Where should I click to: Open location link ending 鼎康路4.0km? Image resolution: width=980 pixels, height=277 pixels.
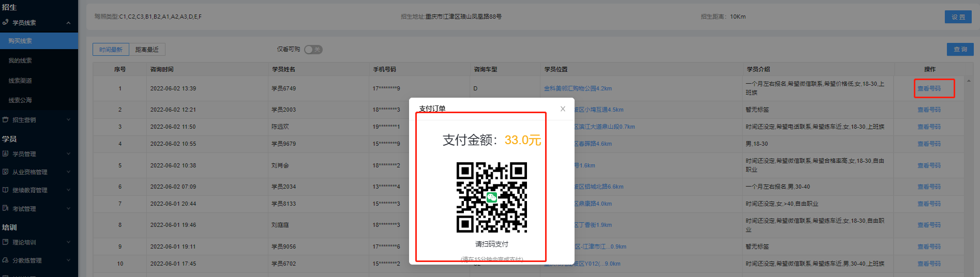click(593, 204)
